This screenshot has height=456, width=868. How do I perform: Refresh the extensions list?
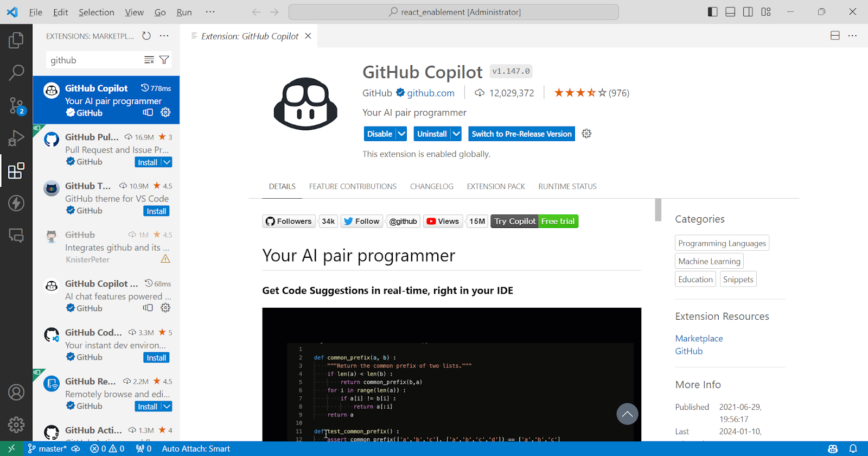146,36
